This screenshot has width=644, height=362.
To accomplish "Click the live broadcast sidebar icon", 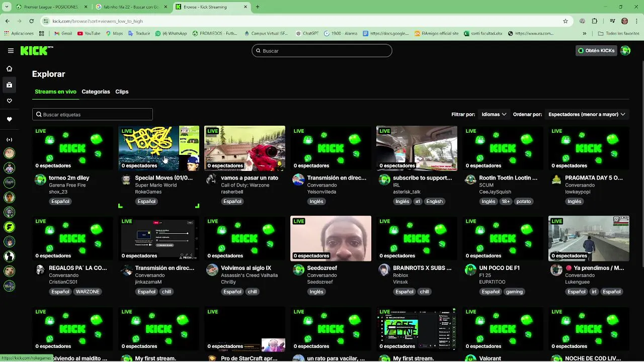I will [9, 140].
